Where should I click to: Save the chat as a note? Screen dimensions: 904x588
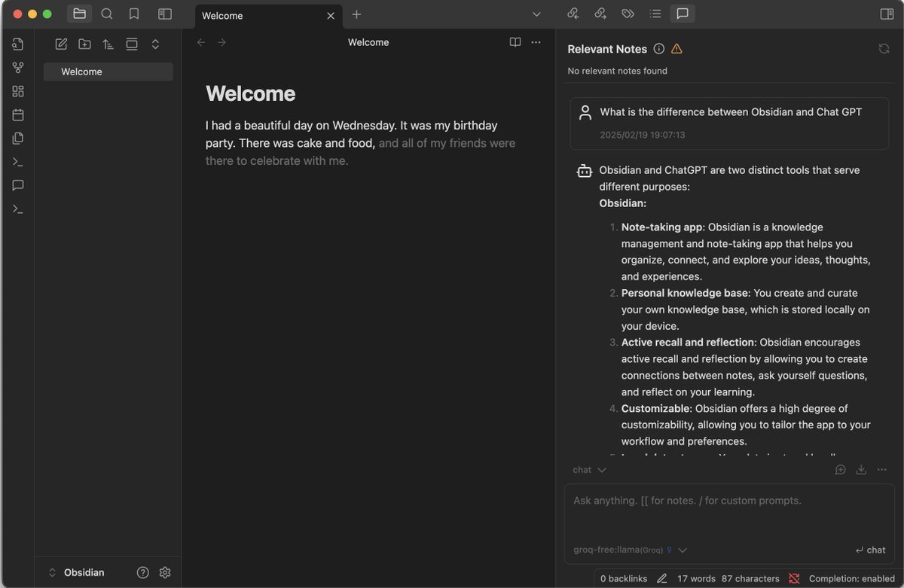861,470
